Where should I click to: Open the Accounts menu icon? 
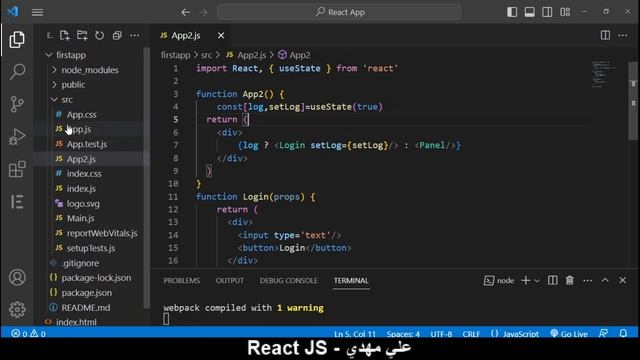pos(17,278)
